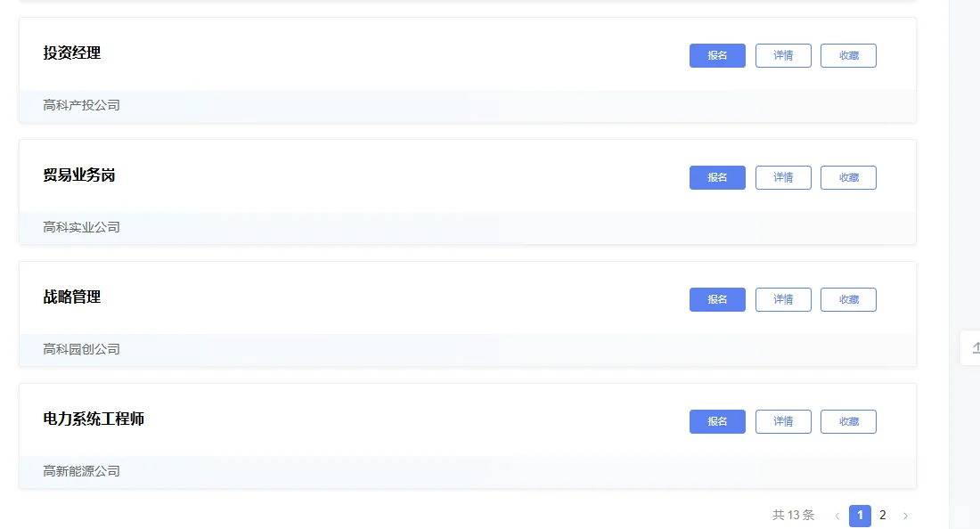This screenshot has height=529, width=980.
Task: Apply with 报名 for 战略管理
Action: click(717, 299)
